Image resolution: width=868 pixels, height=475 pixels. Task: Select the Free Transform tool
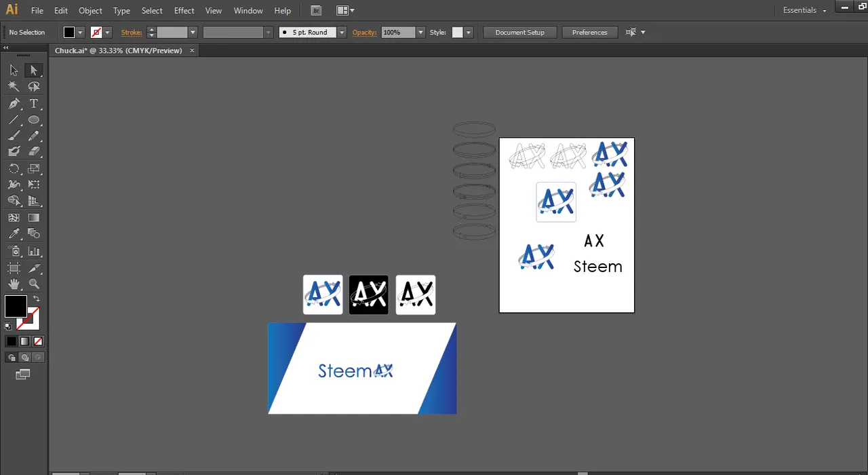click(x=34, y=185)
